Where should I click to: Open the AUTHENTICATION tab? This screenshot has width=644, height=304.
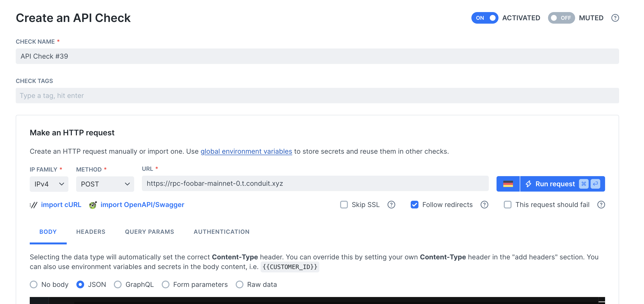point(221,232)
